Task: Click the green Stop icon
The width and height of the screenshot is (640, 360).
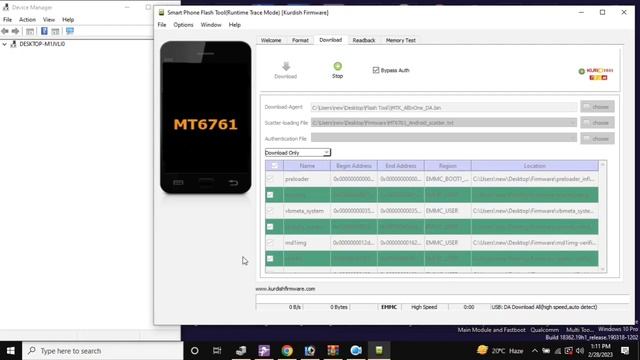Action: (x=338, y=66)
